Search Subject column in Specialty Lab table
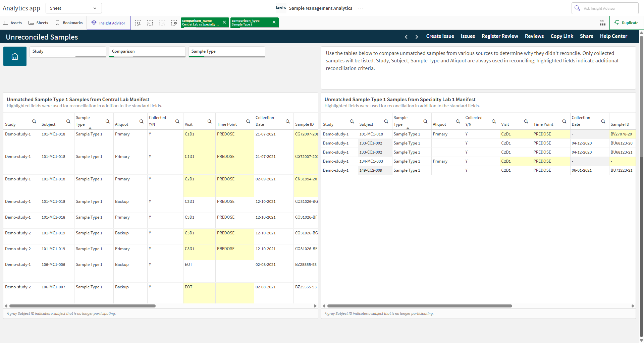This screenshot has height=343, width=644. point(386,121)
